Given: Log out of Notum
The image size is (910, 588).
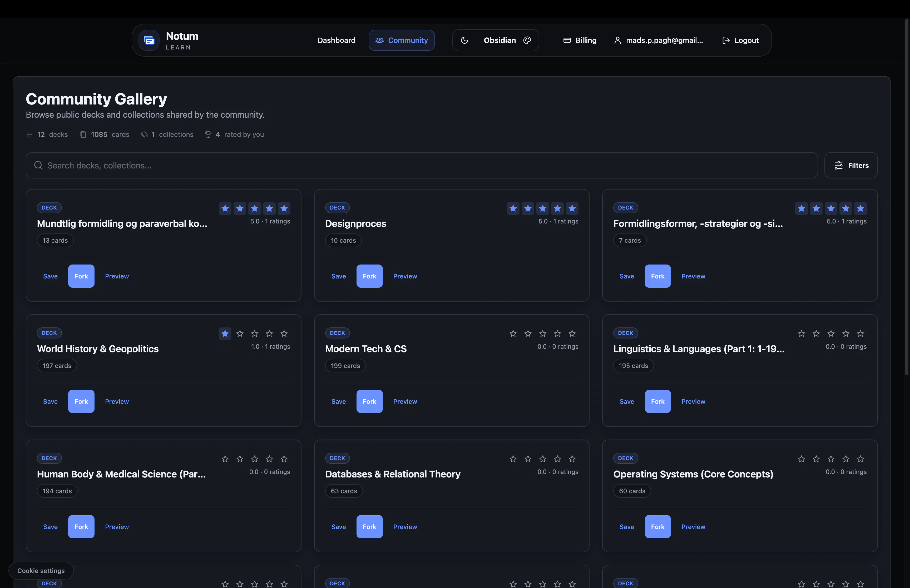Looking at the screenshot, I should (740, 40).
